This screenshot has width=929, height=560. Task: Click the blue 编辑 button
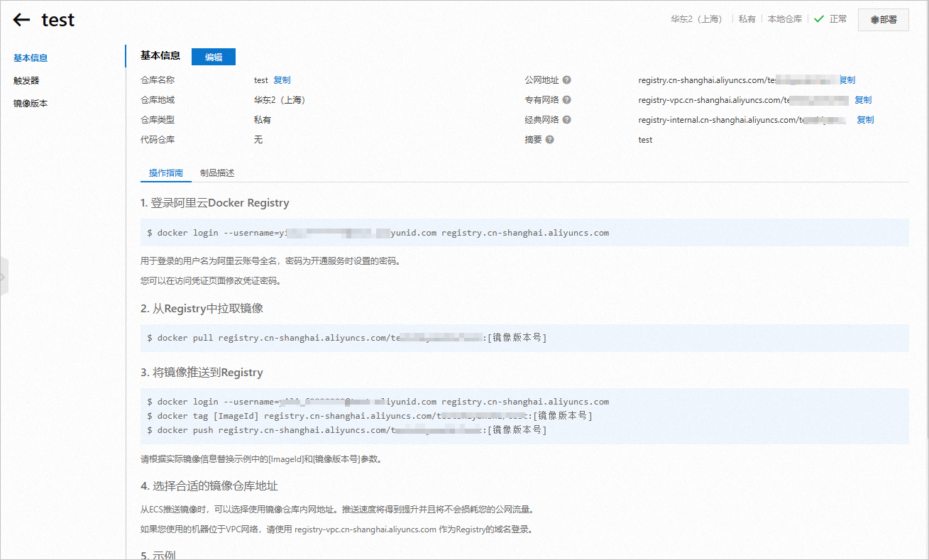click(x=214, y=57)
